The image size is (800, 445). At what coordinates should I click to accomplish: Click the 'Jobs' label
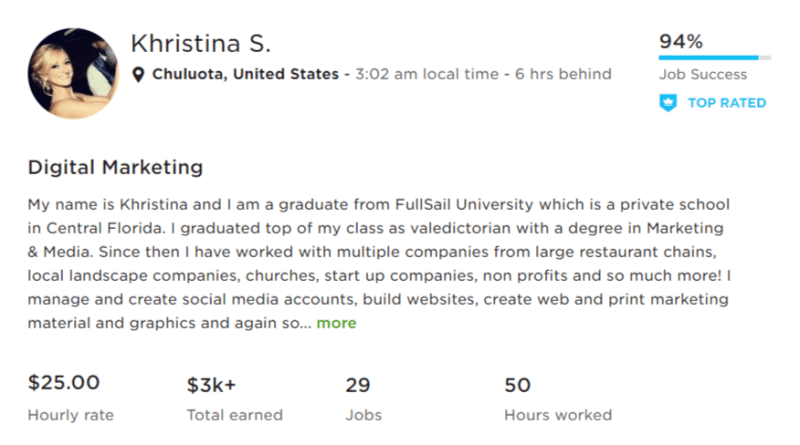point(363,415)
